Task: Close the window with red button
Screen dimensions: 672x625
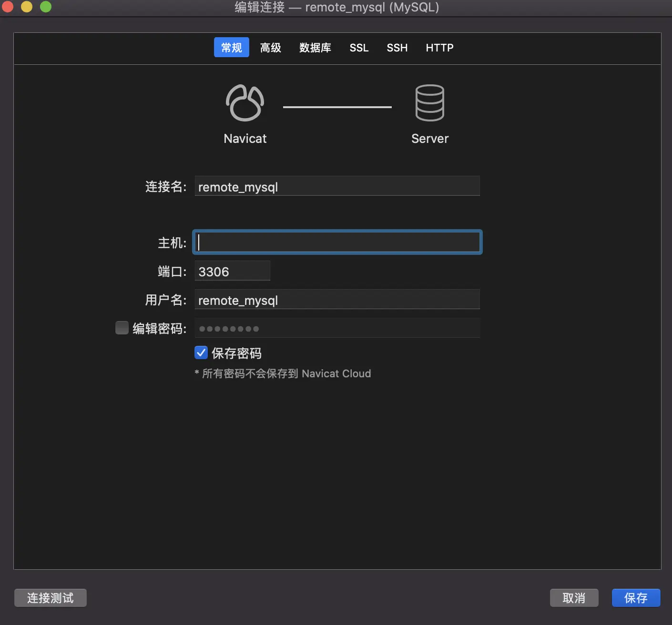Action: pos(7,7)
